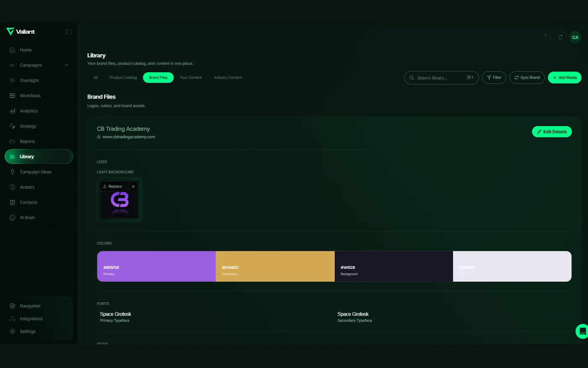Click the Filter button
Screen dimensions: 588x368
click(x=494, y=77)
